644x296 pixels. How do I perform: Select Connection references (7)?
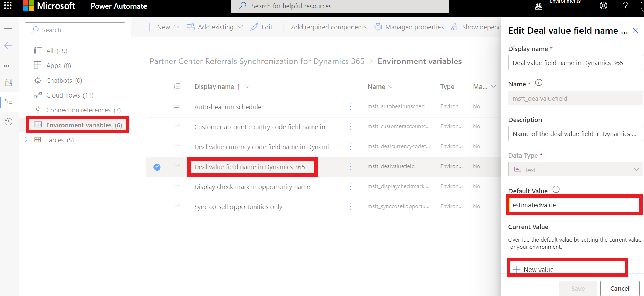point(78,110)
